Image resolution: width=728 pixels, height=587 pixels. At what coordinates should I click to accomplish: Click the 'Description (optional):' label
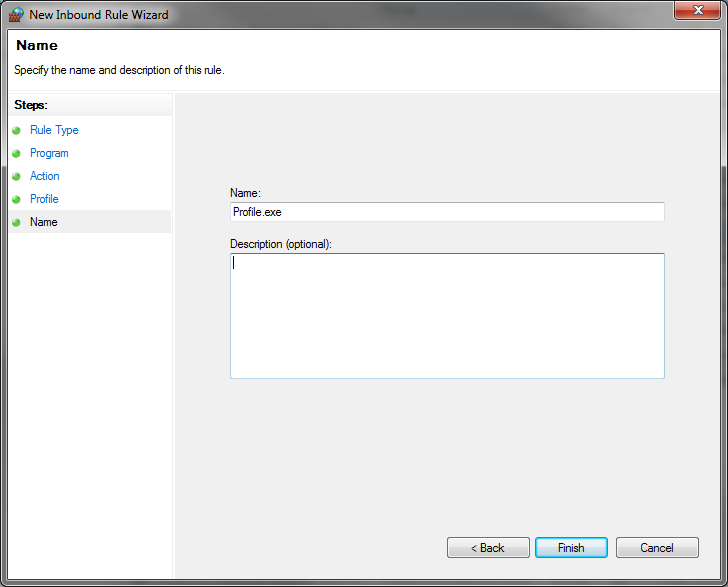click(281, 244)
